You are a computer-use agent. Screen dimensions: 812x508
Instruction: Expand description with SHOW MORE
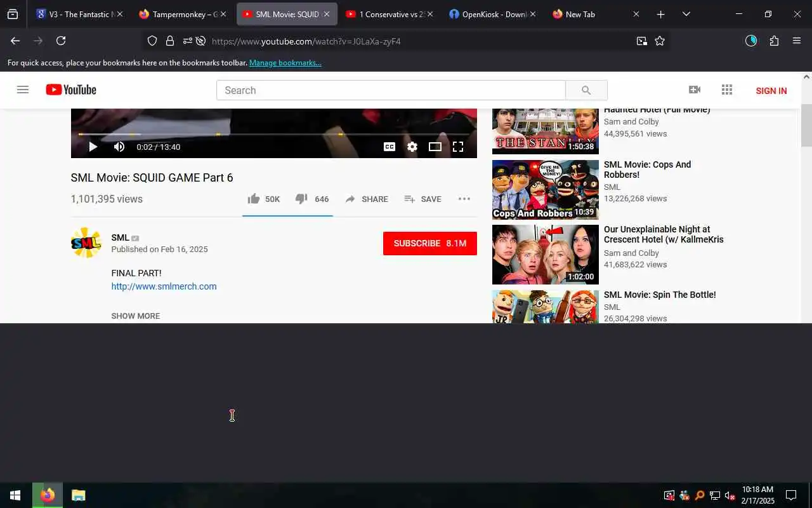tap(136, 316)
